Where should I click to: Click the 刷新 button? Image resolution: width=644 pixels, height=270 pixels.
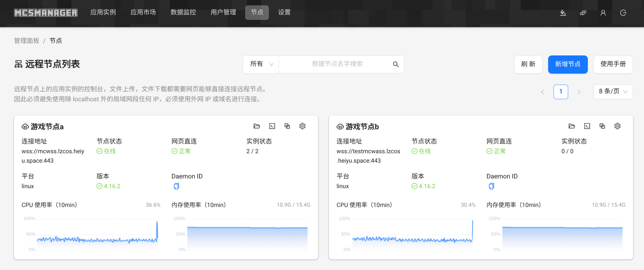(528, 64)
